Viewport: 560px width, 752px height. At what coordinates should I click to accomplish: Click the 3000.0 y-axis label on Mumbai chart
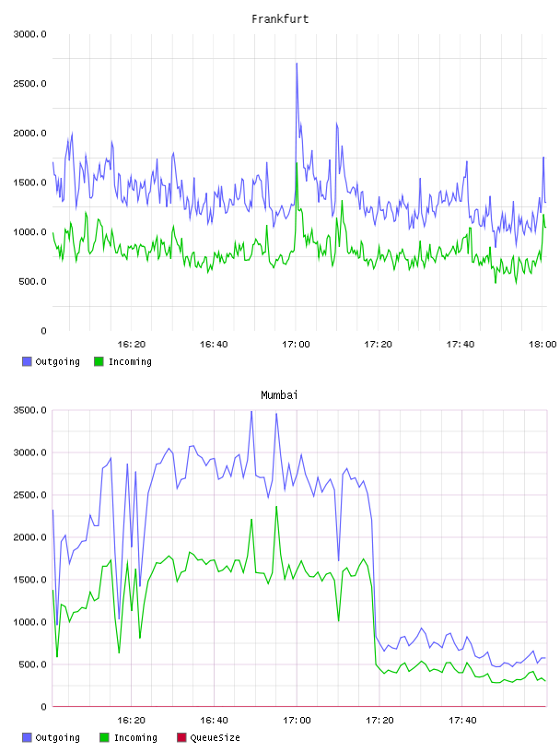[30, 452]
